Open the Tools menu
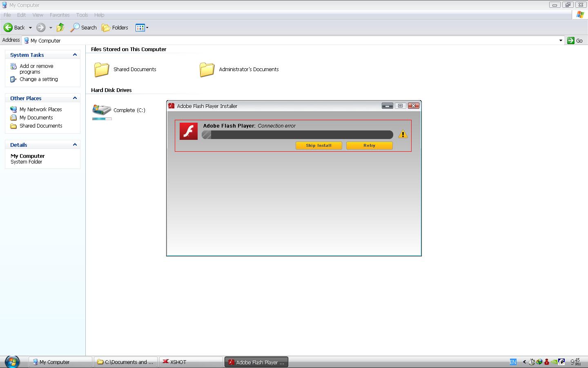Viewport: 588px width, 368px height. 82,15
